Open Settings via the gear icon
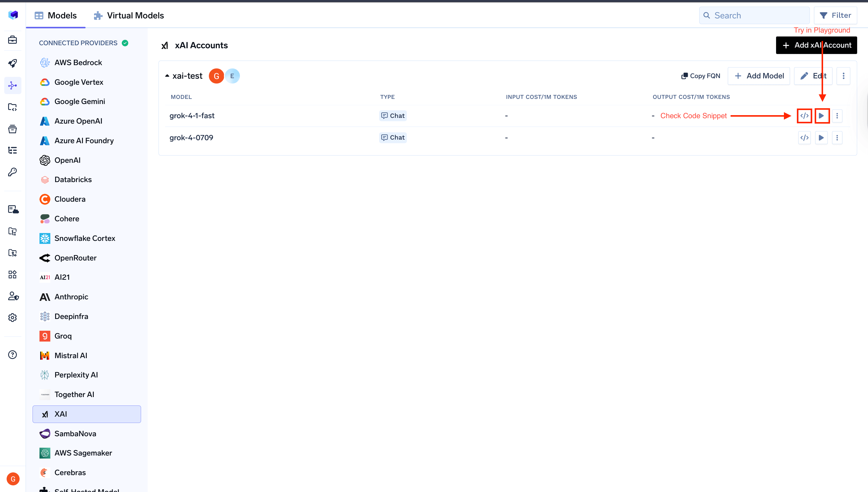 [12, 318]
